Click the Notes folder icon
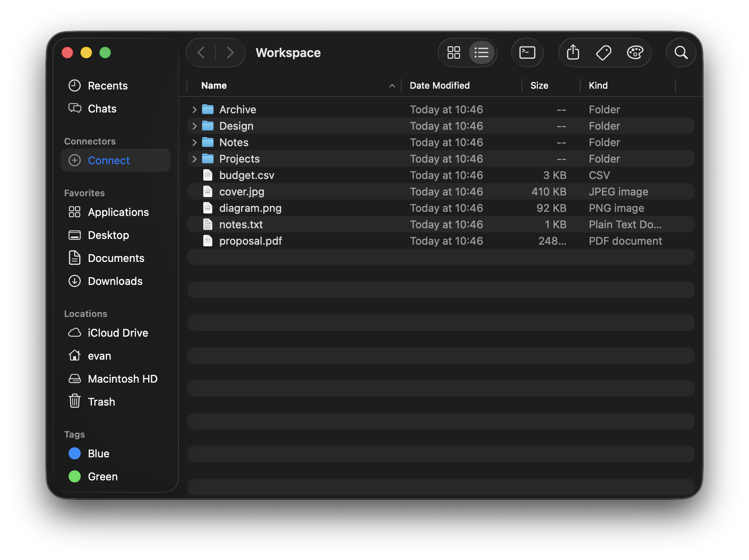 tap(208, 142)
